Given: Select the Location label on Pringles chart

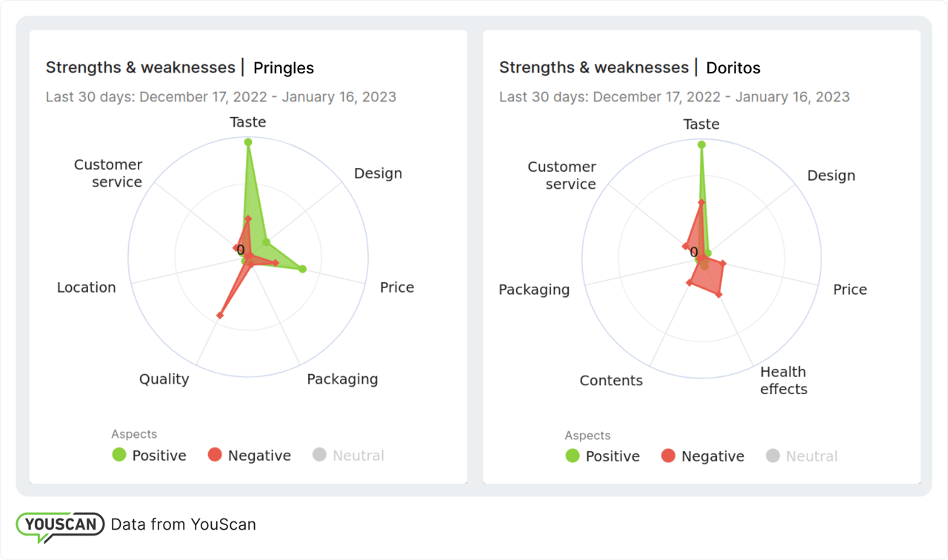Looking at the screenshot, I should 87,287.
